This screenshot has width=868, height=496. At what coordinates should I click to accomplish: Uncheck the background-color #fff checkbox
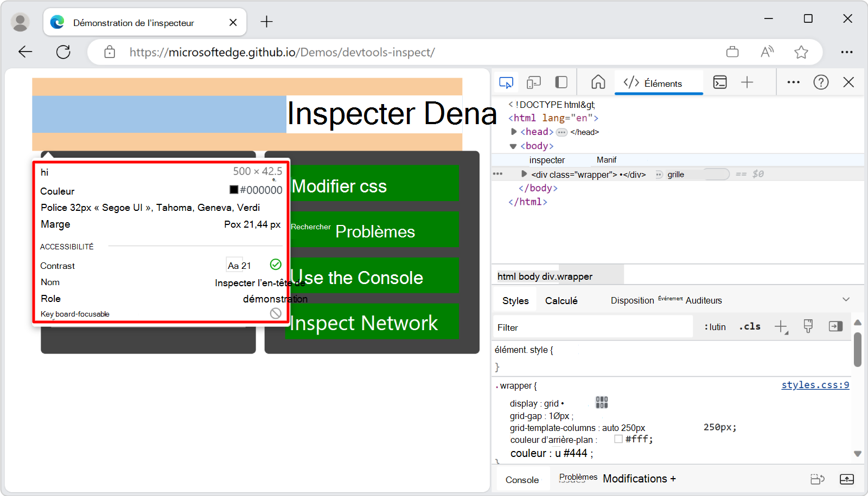pyautogui.click(x=618, y=439)
